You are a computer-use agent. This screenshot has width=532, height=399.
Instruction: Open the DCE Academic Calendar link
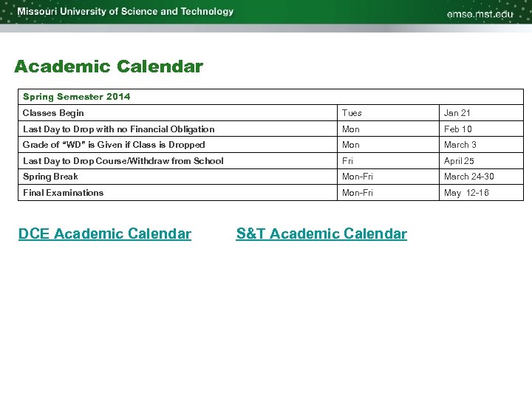pyautogui.click(x=105, y=233)
